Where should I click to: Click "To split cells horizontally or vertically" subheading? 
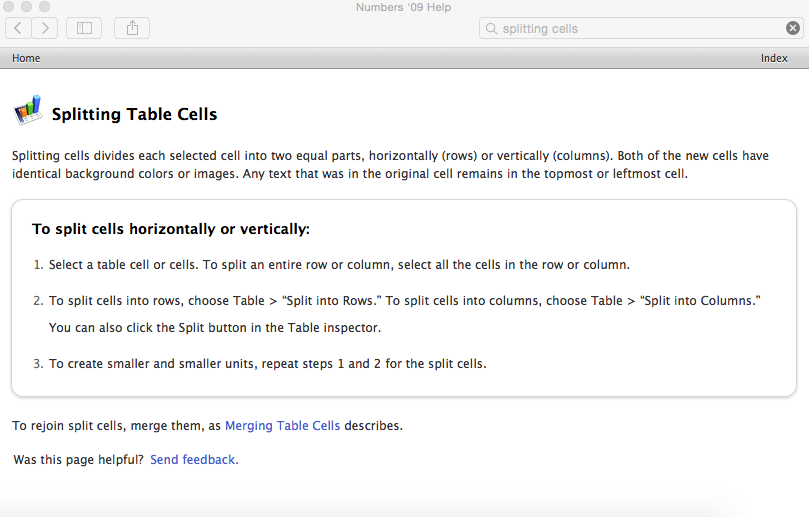[171, 229]
